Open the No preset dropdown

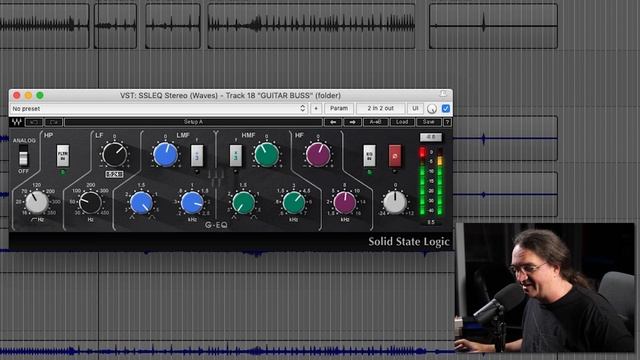click(x=159, y=109)
